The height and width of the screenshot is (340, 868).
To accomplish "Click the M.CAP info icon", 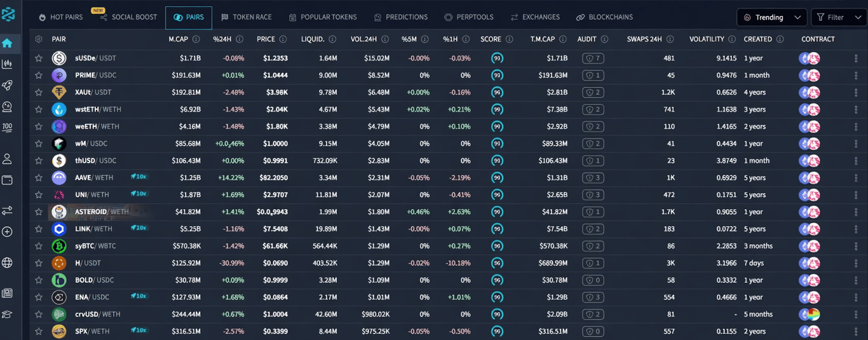I will 196,39.
